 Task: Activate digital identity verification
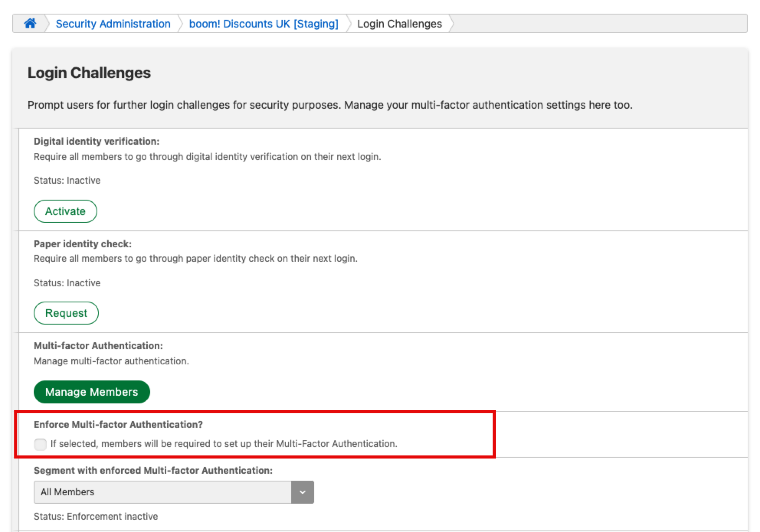(x=65, y=211)
